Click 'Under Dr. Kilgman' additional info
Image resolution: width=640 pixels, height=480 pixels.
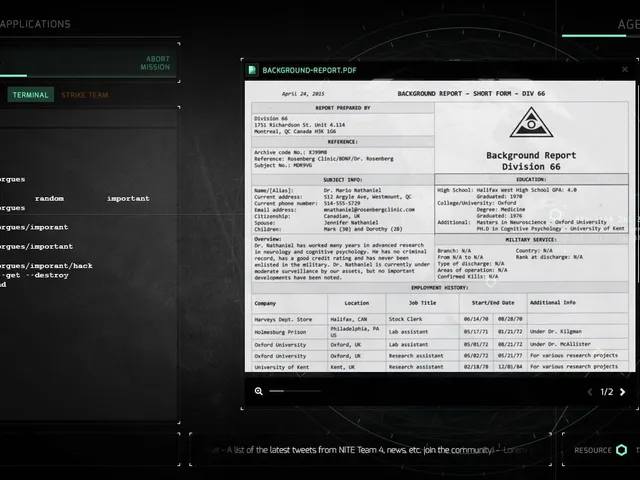[x=556, y=331]
